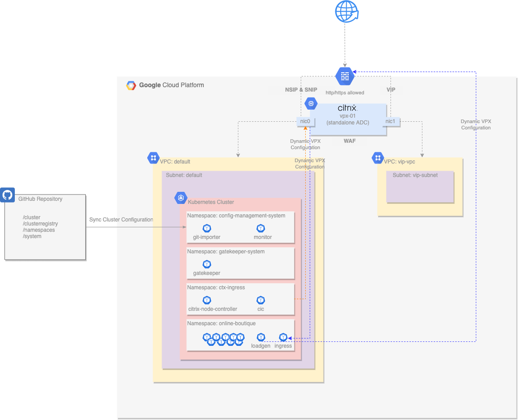Select the vip-subnet box

pyautogui.click(x=420, y=186)
